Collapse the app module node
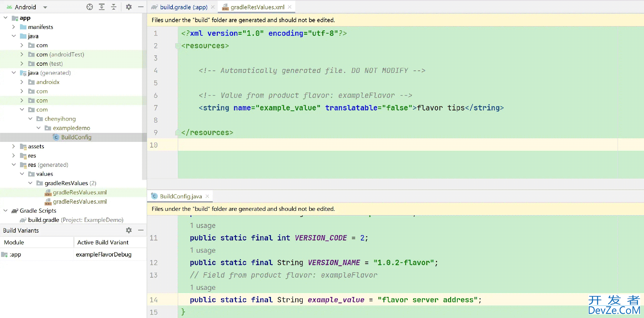The width and height of the screenshot is (644, 318). pos(5,18)
